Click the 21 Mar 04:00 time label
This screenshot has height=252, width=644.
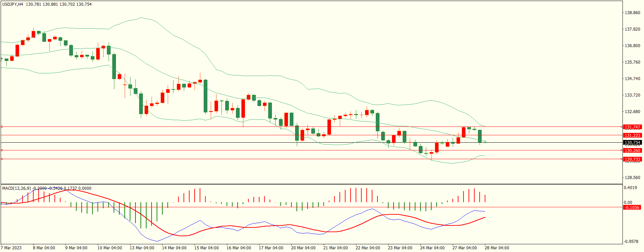click(335, 248)
